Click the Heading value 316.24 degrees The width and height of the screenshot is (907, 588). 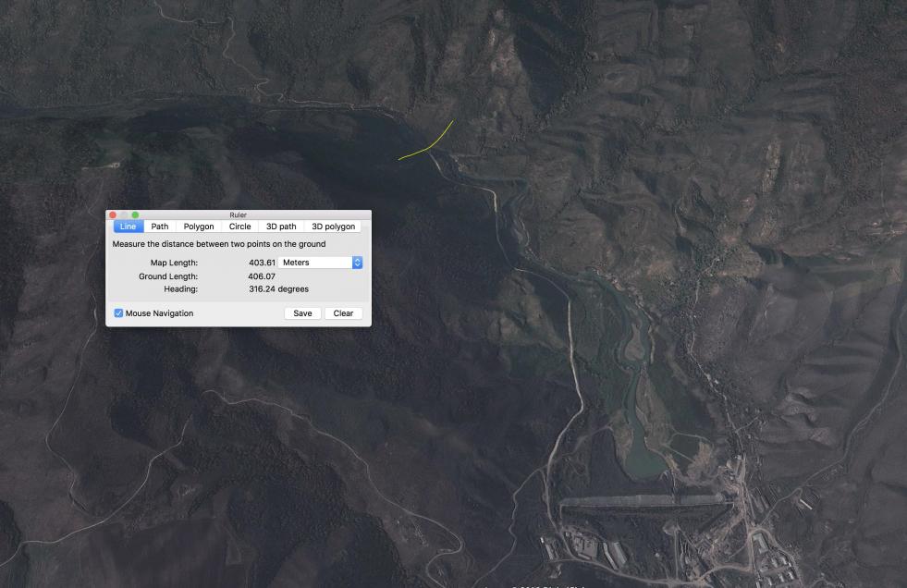[x=278, y=289]
